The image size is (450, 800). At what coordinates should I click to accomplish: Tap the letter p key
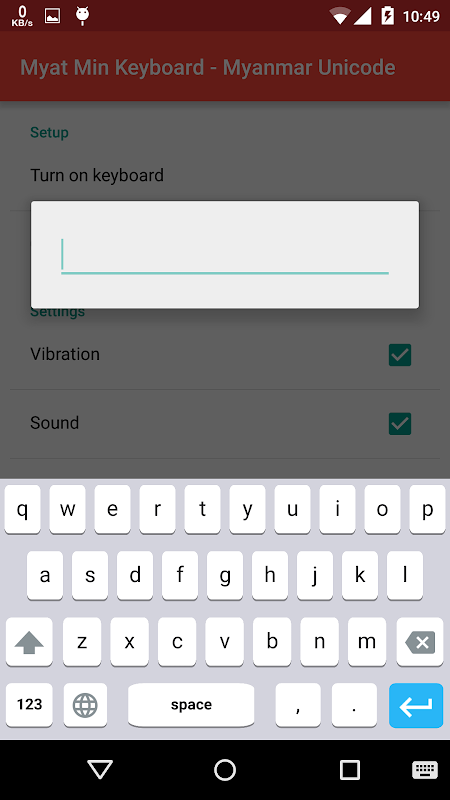[x=427, y=509]
